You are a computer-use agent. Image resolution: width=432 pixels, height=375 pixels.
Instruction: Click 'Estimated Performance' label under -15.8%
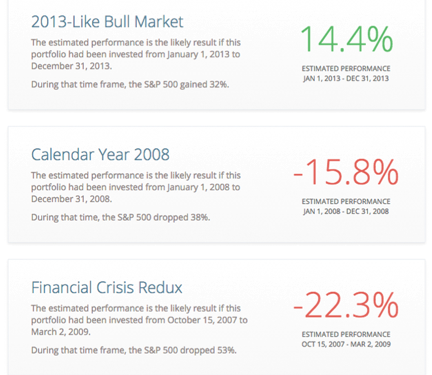point(346,202)
